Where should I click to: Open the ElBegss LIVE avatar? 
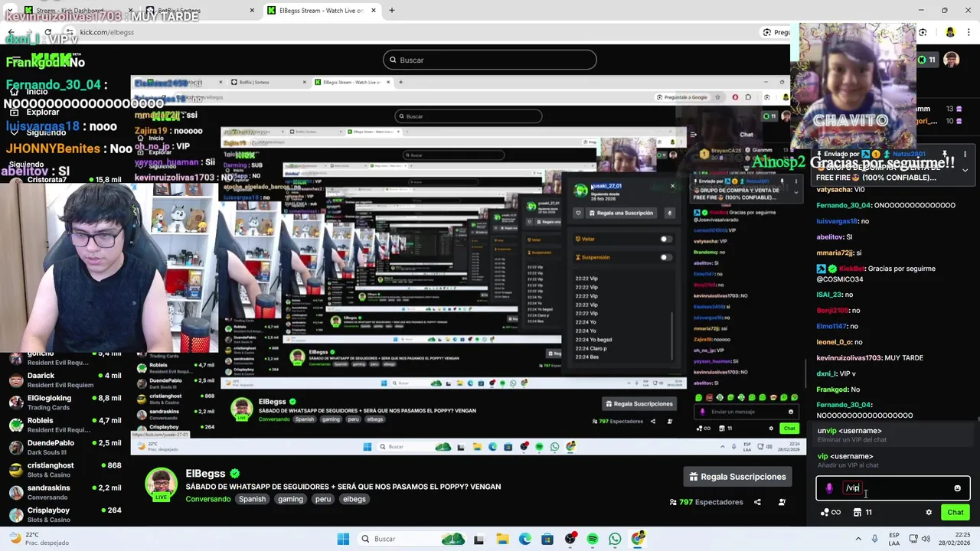(x=161, y=484)
